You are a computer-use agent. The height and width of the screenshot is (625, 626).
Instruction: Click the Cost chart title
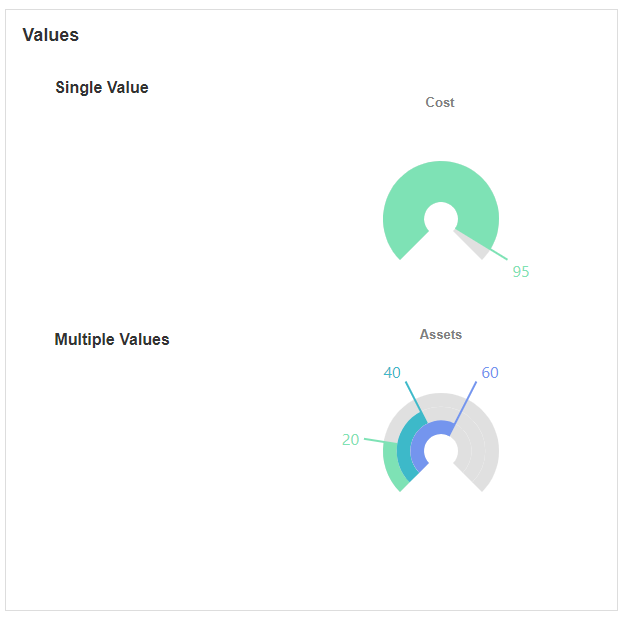coord(440,102)
